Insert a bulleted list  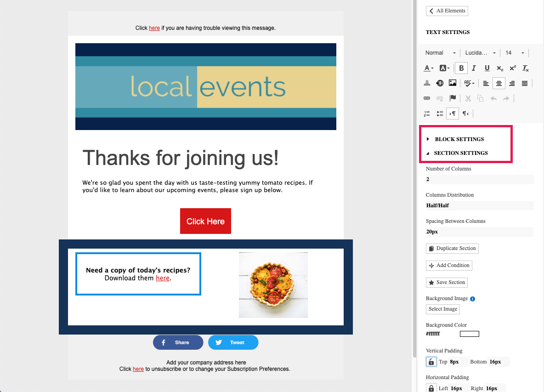click(440, 114)
